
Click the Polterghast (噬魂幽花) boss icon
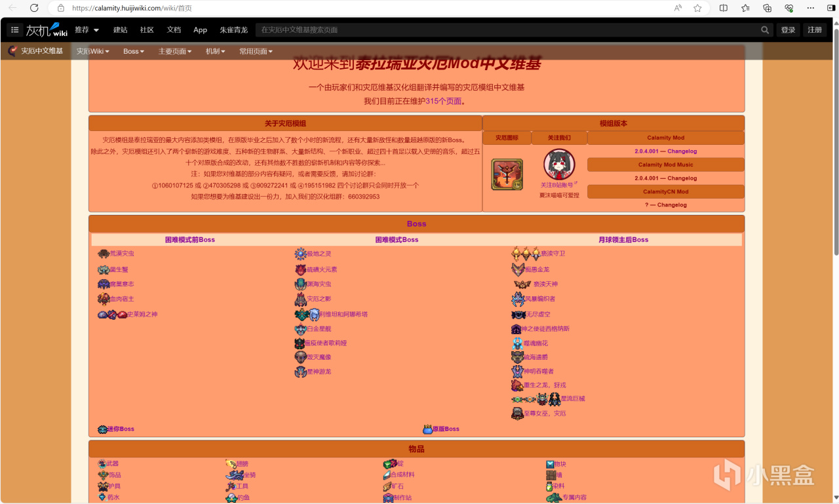pos(518,343)
